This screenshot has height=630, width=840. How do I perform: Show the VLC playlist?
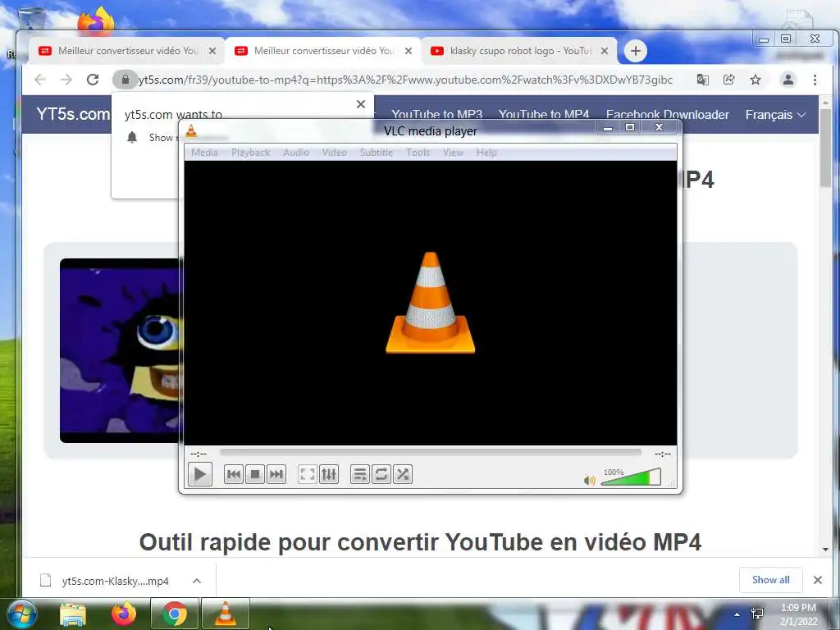[360, 474]
